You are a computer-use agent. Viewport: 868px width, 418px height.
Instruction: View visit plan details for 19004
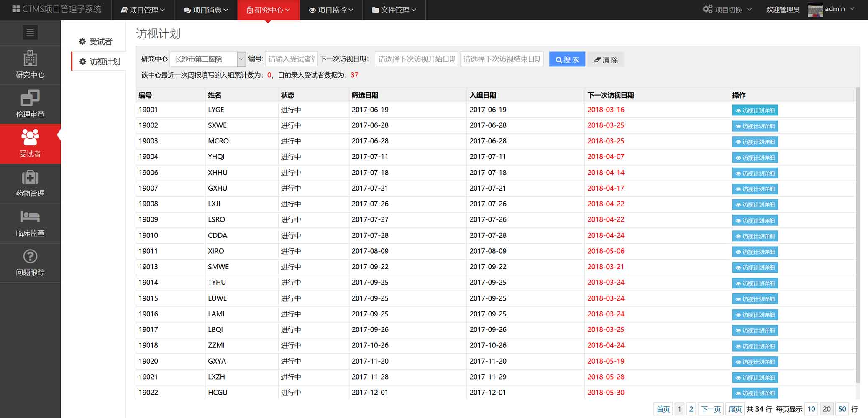point(755,158)
